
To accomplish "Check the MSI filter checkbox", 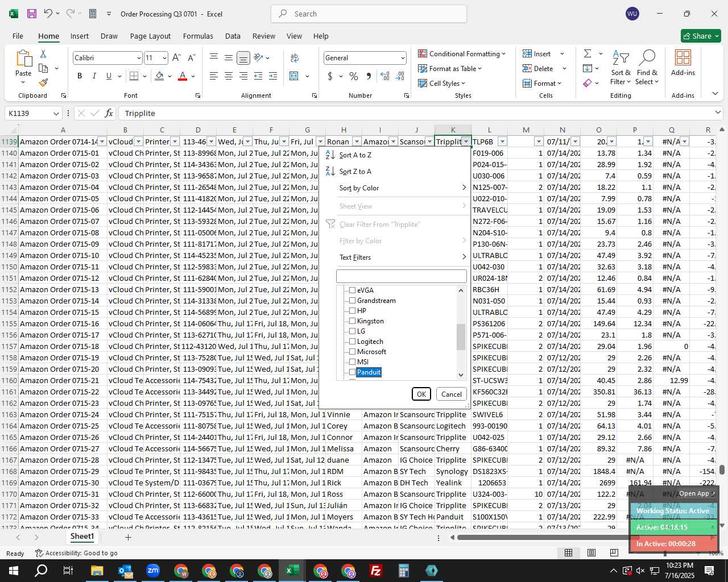I will click(353, 362).
